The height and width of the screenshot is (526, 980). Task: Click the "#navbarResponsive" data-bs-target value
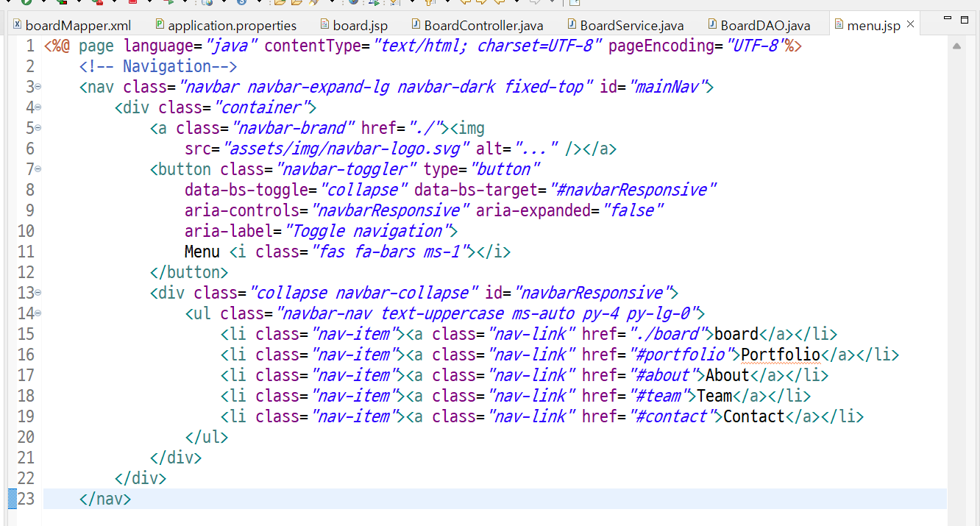click(x=633, y=190)
